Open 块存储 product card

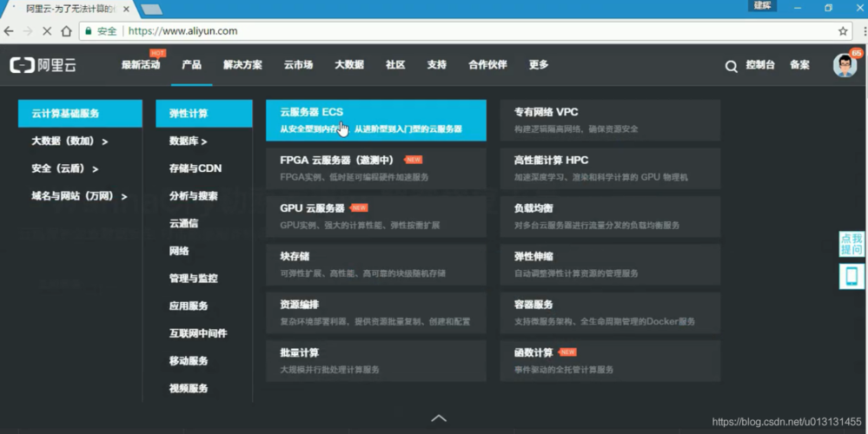[x=376, y=264]
